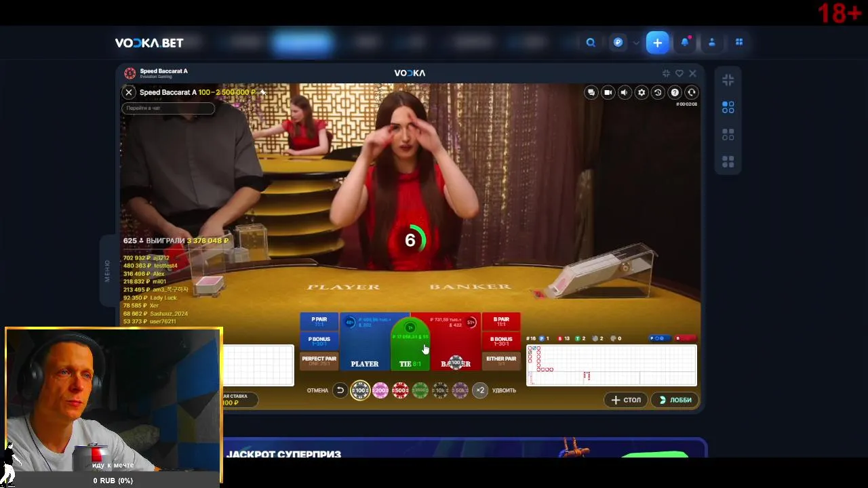868x488 pixels.
Task: Click the search magnifier icon
Action: click(x=591, y=42)
